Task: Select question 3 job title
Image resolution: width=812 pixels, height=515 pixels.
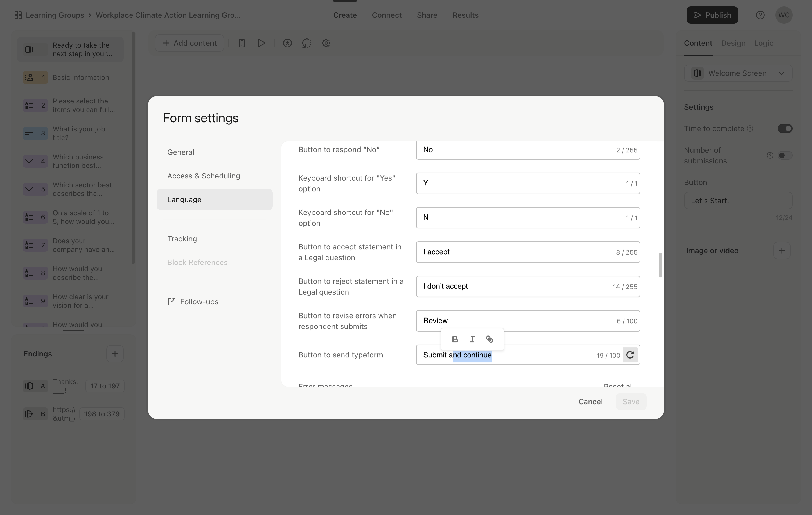Action: pos(70,133)
